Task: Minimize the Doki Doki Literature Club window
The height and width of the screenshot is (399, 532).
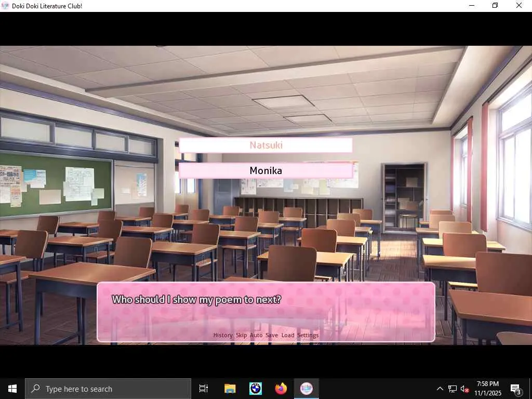Action: coord(472,6)
